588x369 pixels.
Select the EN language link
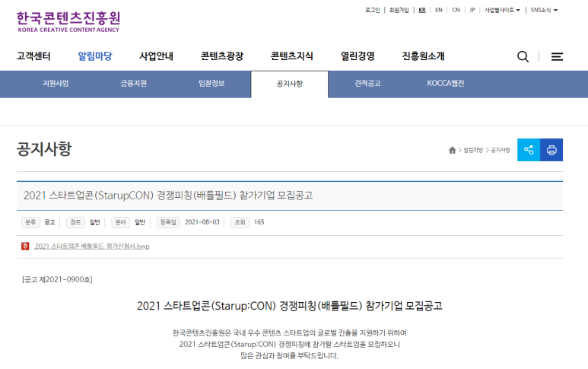coord(439,10)
